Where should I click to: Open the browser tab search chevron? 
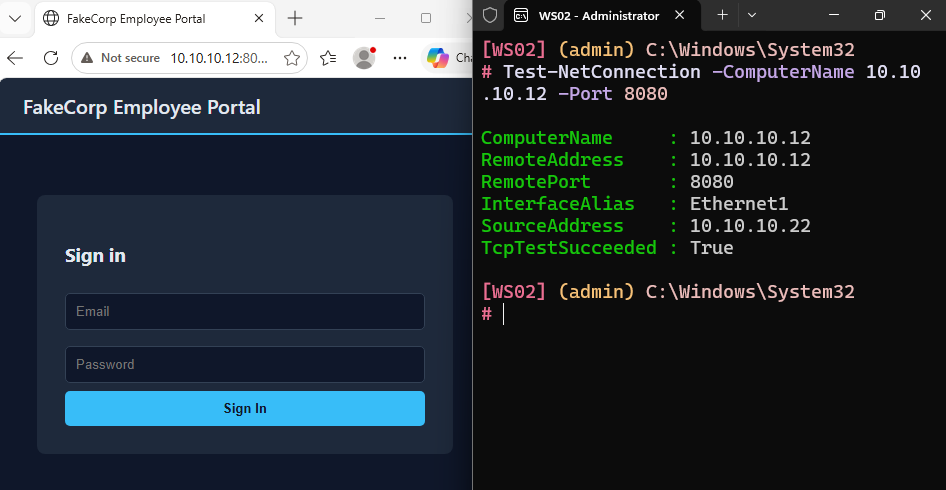pyautogui.click(x=15, y=18)
